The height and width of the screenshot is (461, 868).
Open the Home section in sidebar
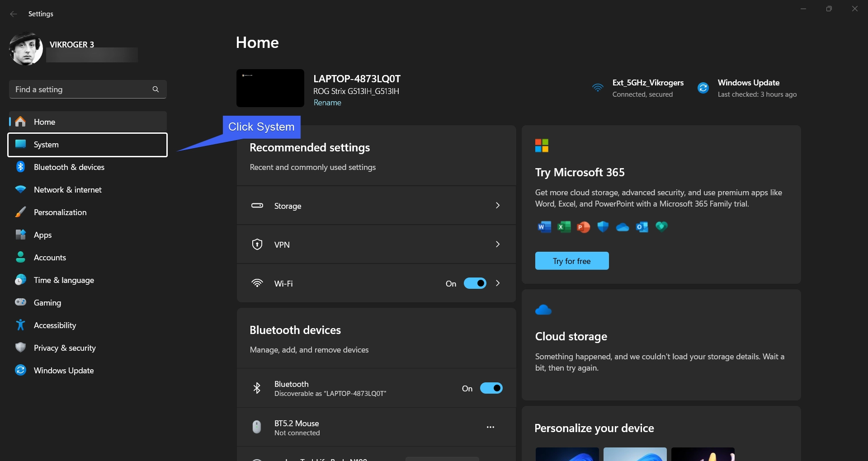coord(88,122)
